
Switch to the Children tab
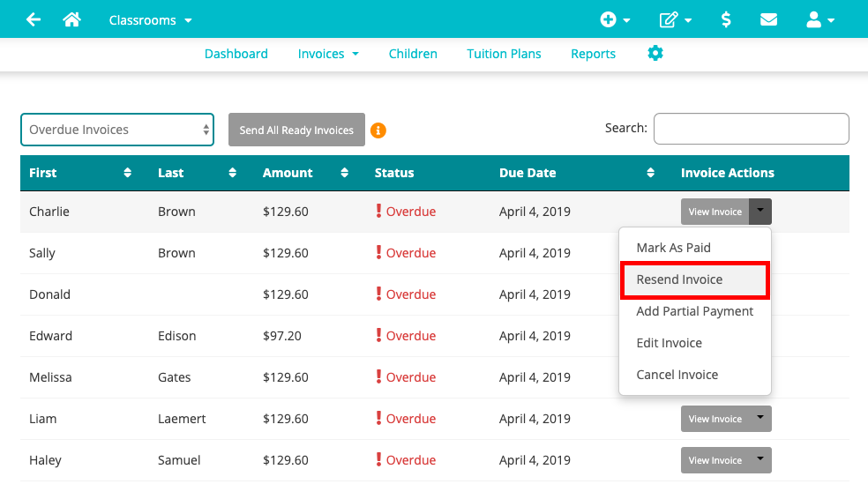coord(413,54)
